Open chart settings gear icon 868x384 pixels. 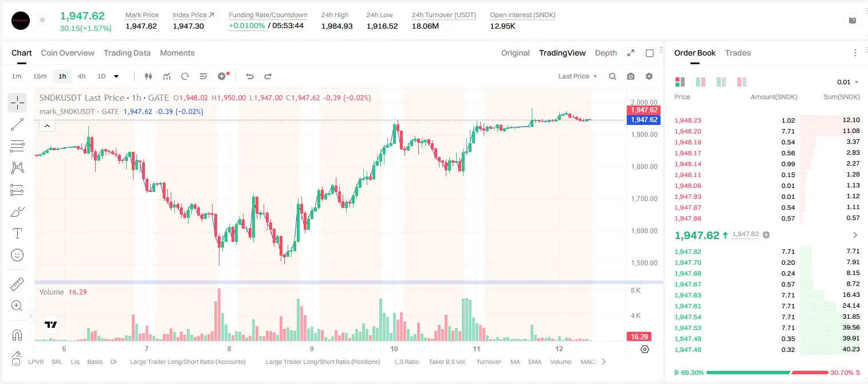[649, 76]
